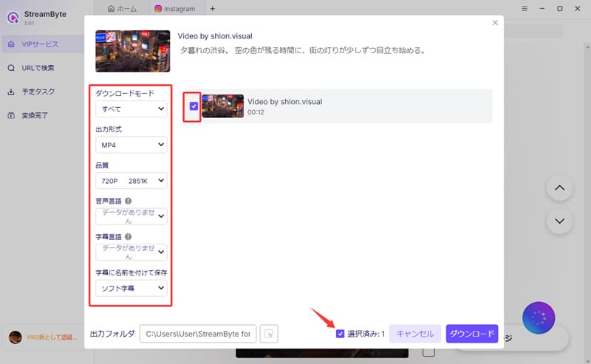Click the info icon beside 音声言語
The height and width of the screenshot is (364, 591).
coord(128,201)
